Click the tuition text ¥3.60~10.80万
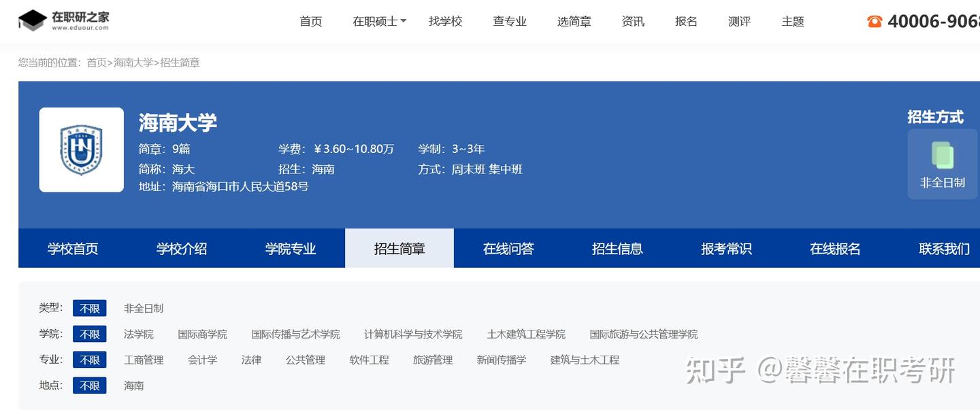The image size is (980, 410). [x=354, y=149]
